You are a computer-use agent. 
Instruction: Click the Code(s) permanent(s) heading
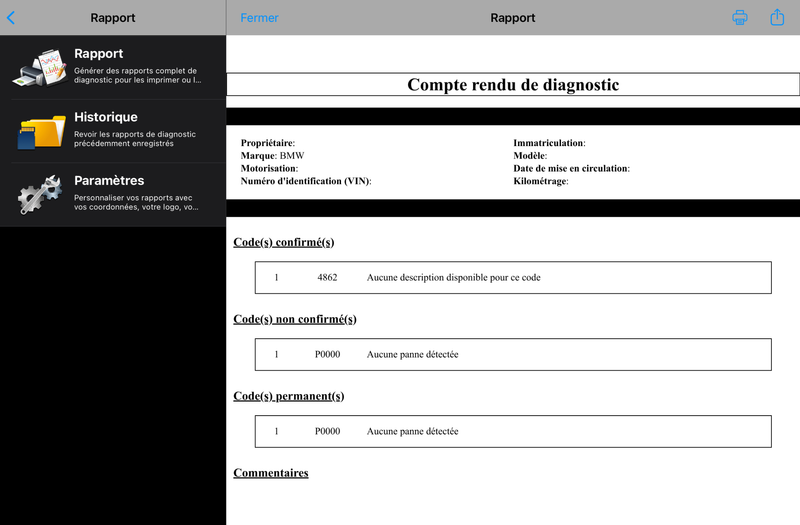click(x=289, y=396)
